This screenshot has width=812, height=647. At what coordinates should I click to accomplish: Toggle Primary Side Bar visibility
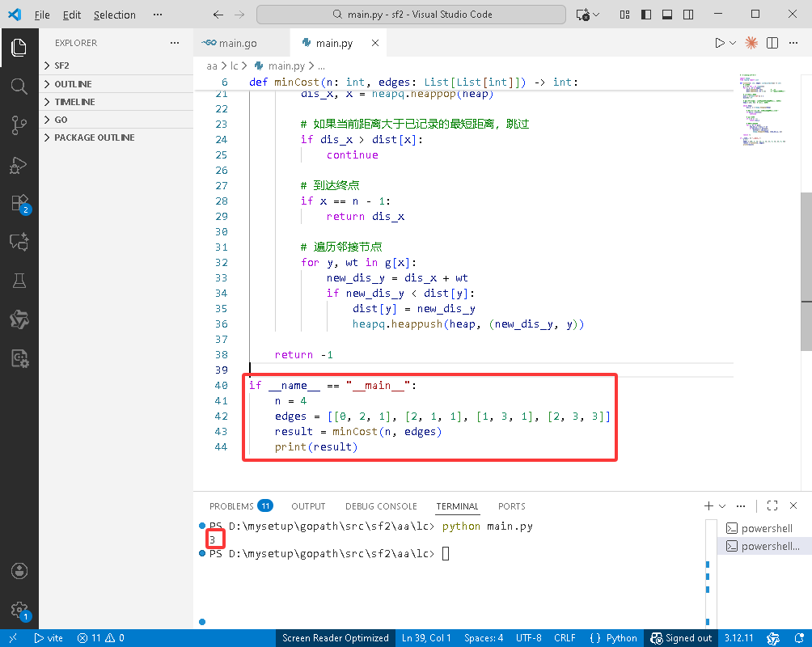645,15
